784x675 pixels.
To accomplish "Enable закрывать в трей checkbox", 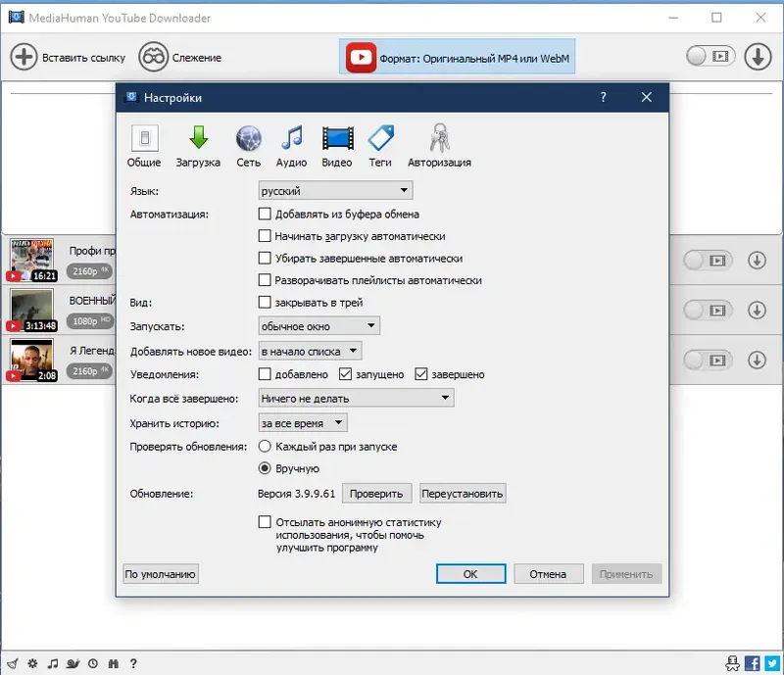I will pos(265,302).
